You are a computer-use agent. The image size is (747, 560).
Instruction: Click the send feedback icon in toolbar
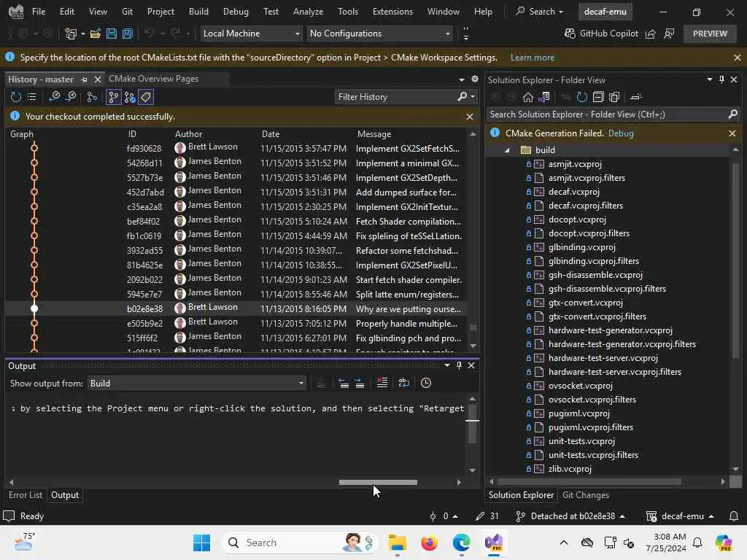[669, 34]
